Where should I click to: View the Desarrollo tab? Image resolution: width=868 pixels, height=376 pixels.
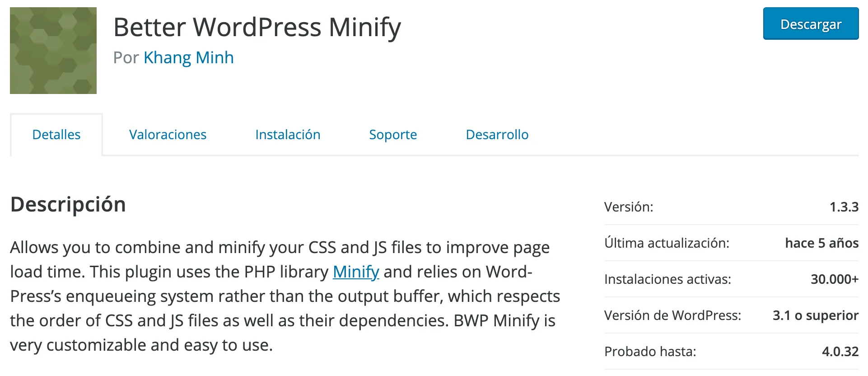click(x=496, y=134)
